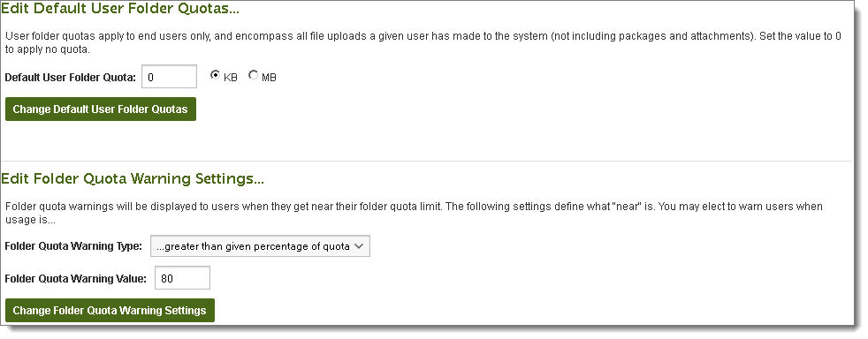Focus the Folder Quota Warning Value field
This screenshot has height=339, width=868.
pos(183,277)
